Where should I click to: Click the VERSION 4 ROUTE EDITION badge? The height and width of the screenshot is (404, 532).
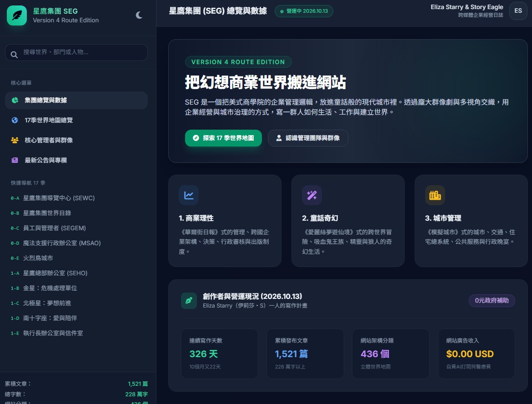pos(238,62)
